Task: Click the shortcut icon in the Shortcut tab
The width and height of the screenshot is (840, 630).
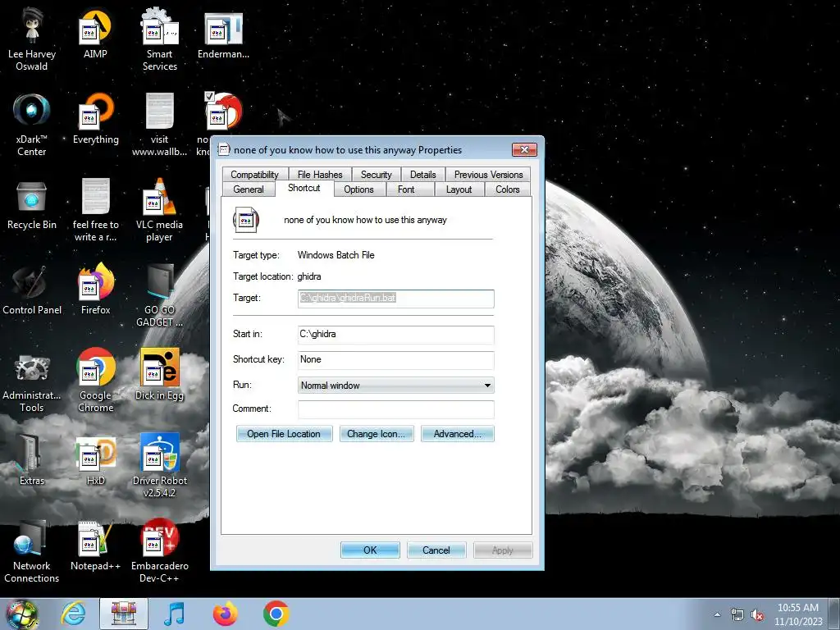Action: [246, 220]
